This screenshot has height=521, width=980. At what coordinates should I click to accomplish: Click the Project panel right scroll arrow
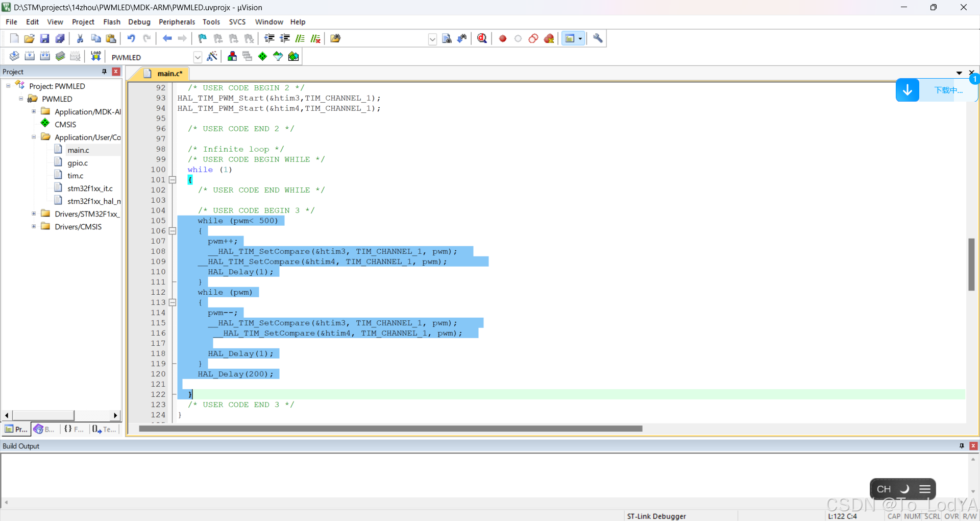115,415
